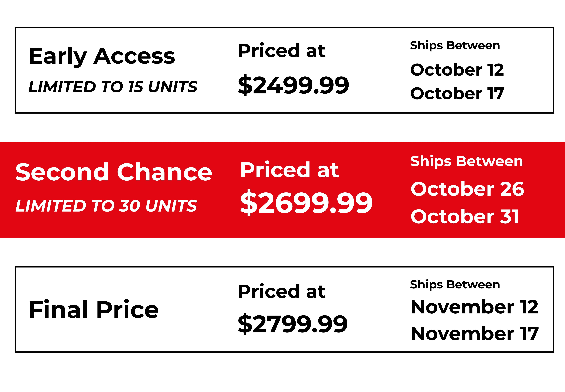The width and height of the screenshot is (565, 392).
Task: Click Ships Between label in Final Price box
Action: click(x=455, y=285)
